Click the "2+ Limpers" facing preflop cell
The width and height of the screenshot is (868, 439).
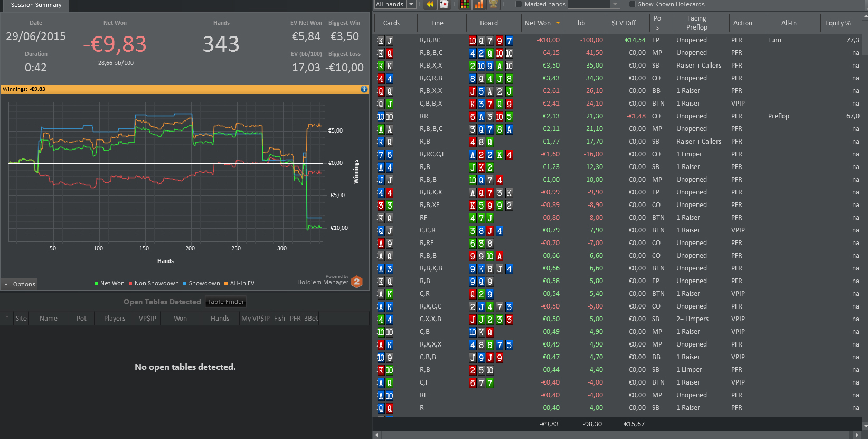coord(692,319)
